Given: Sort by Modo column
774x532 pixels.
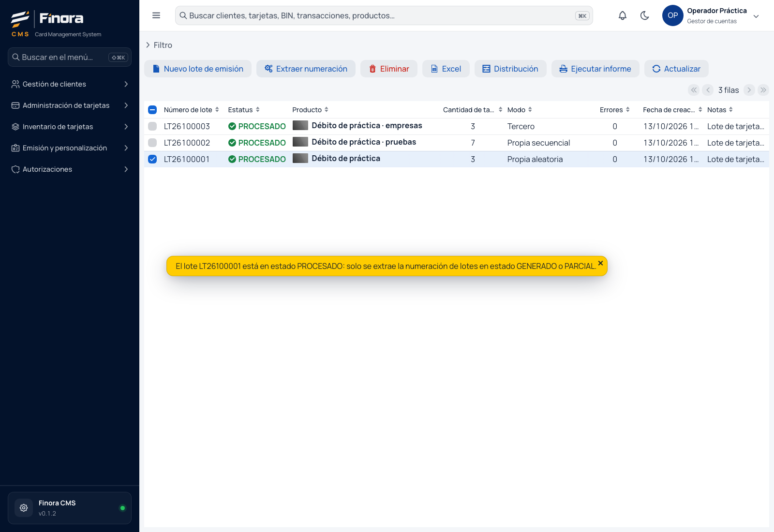Looking at the screenshot, I should pyautogui.click(x=520, y=110).
